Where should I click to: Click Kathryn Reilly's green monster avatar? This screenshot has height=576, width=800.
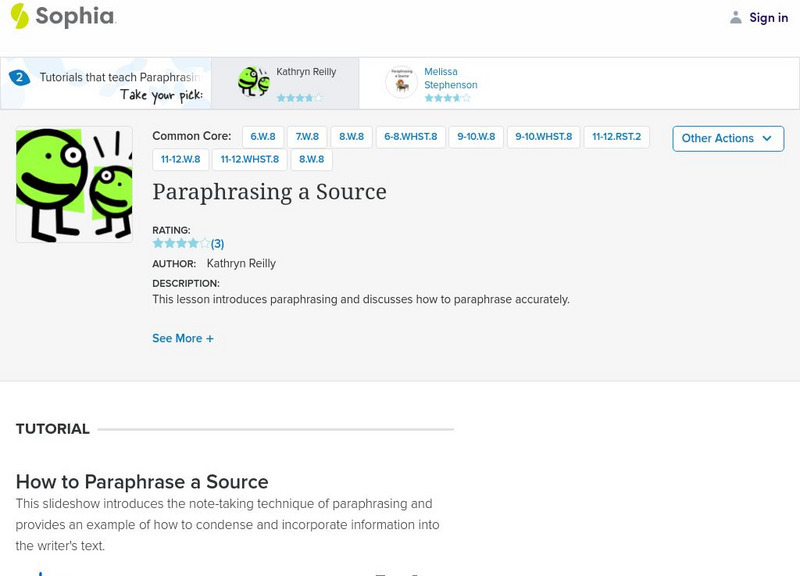pyautogui.click(x=253, y=82)
